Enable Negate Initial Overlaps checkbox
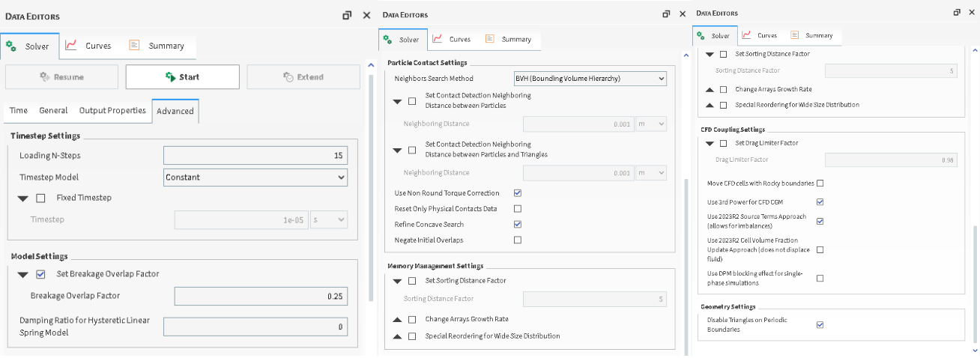 pos(518,240)
